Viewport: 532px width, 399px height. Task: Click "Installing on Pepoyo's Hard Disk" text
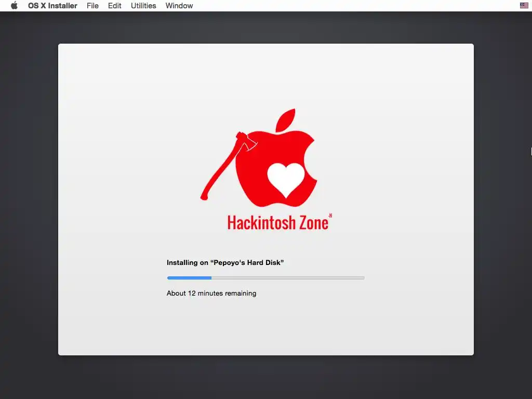[x=225, y=262]
